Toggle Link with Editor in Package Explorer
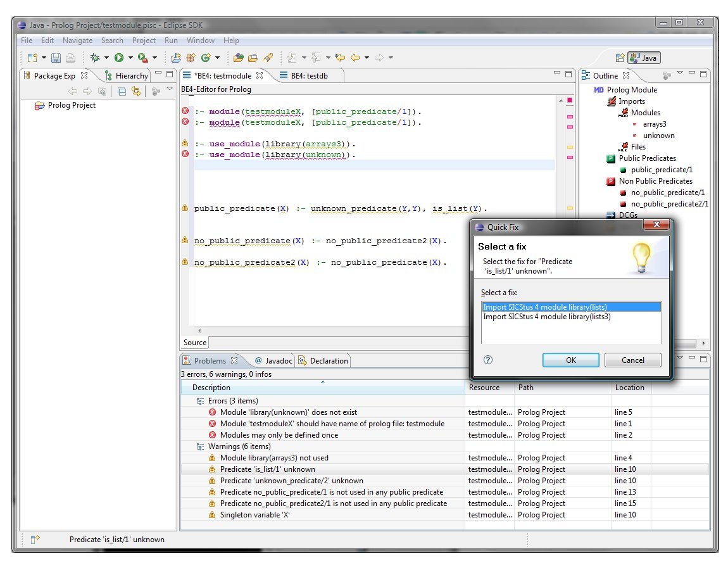728x570 pixels. (x=135, y=91)
